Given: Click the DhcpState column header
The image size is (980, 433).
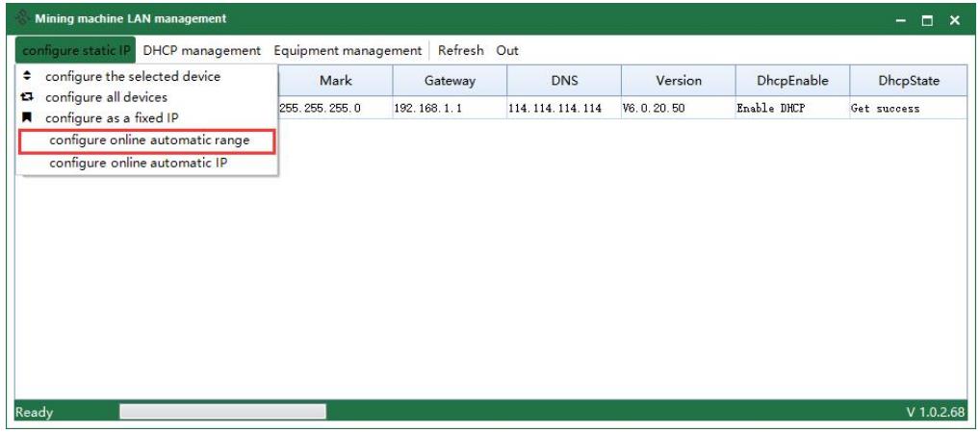Looking at the screenshot, I should point(908,82).
